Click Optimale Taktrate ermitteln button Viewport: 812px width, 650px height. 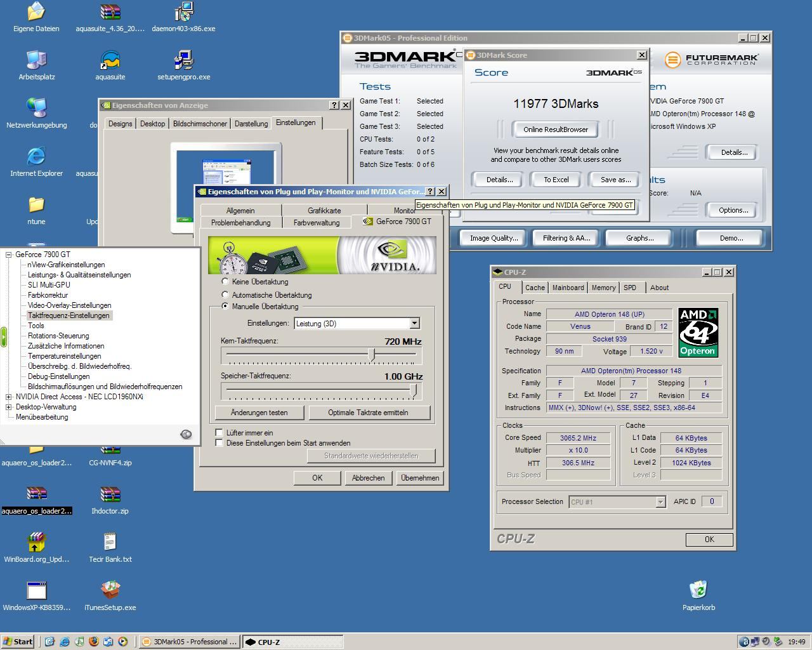[x=368, y=413]
